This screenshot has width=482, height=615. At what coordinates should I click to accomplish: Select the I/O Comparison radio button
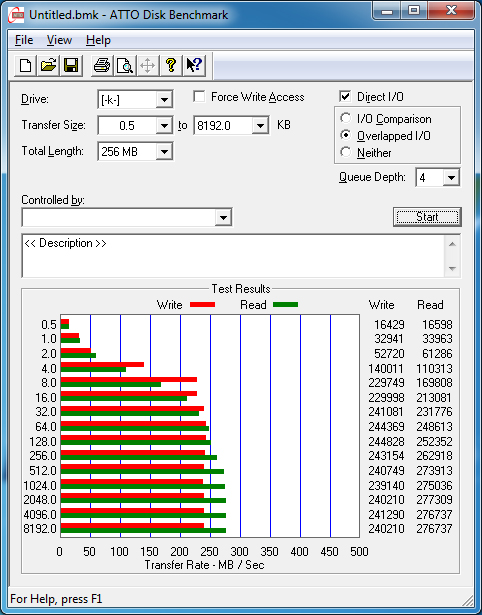pos(346,118)
